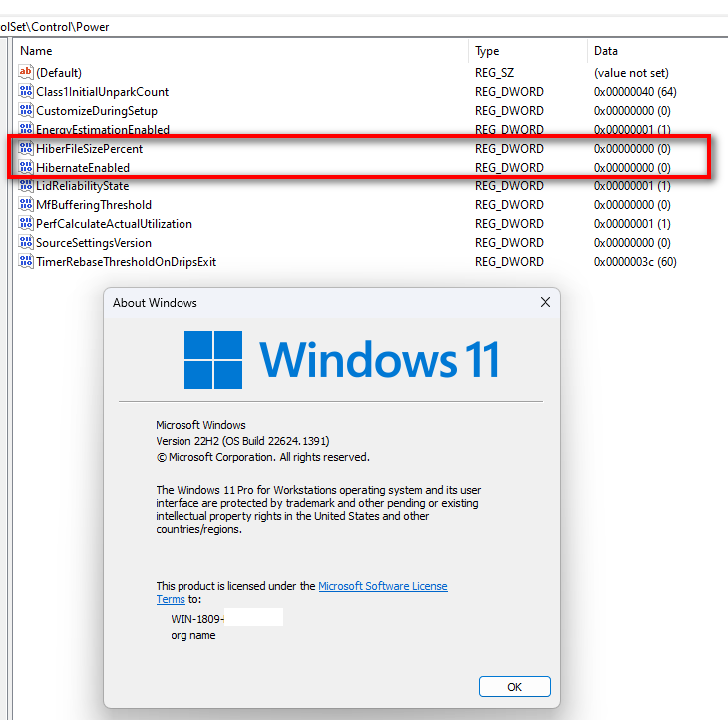Select the HiberFileSizePercent value name
Viewport: 728px width, 720px height.
pyautogui.click(x=89, y=149)
